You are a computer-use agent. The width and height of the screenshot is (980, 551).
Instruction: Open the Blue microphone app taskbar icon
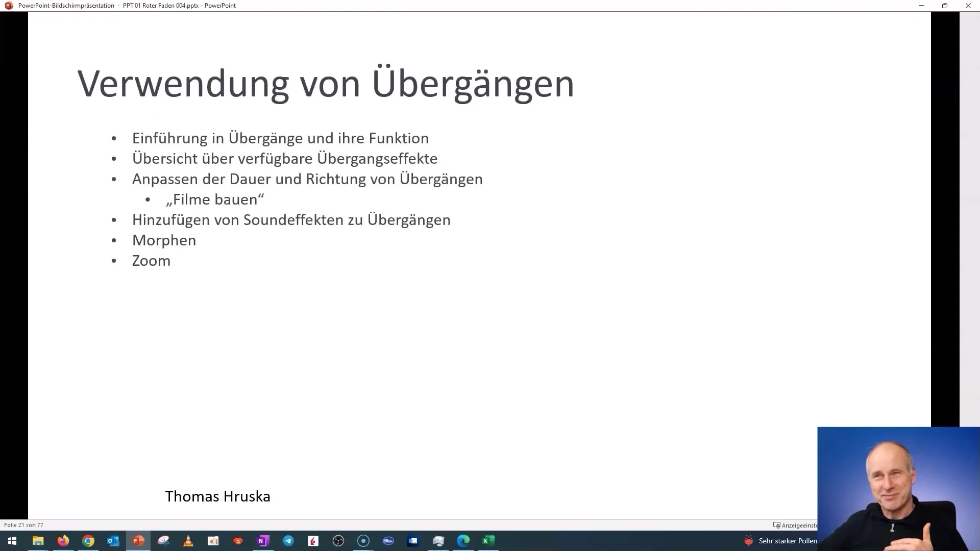point(388,541)
